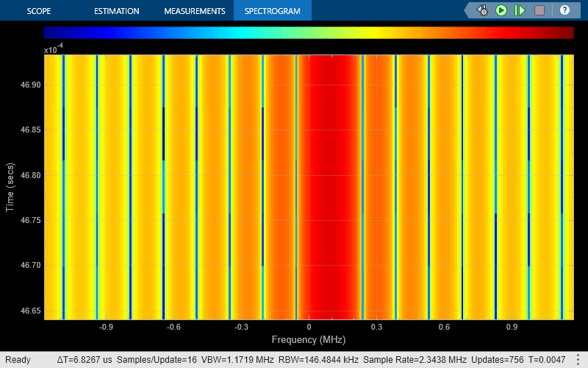Click the Updates=756 status entry

click(498, 360)
